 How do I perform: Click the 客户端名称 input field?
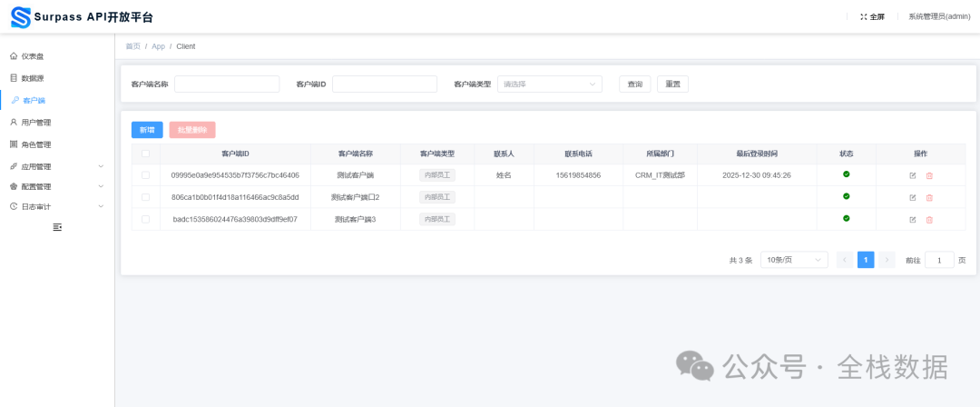click(x=227, y=84)
